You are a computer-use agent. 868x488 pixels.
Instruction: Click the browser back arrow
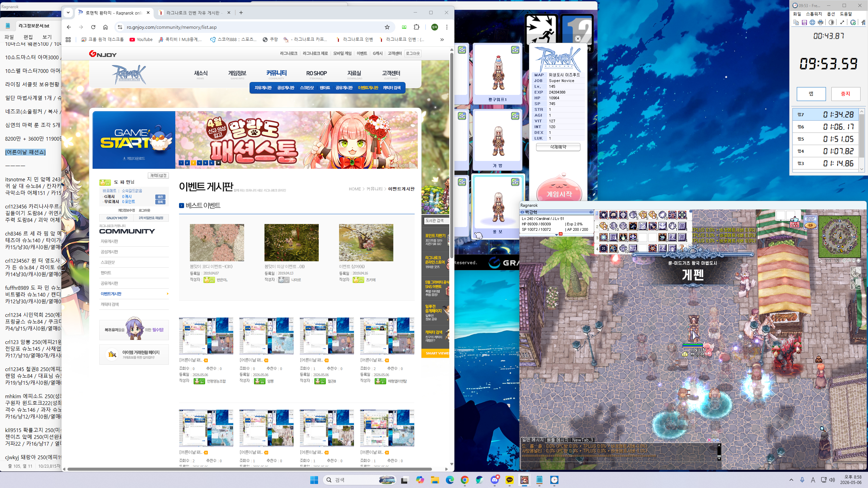click(69, 27)
